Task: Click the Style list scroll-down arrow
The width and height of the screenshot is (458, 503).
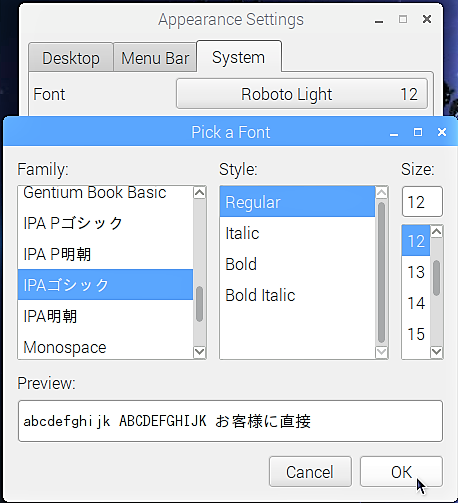Action: (x=382, y=352)
